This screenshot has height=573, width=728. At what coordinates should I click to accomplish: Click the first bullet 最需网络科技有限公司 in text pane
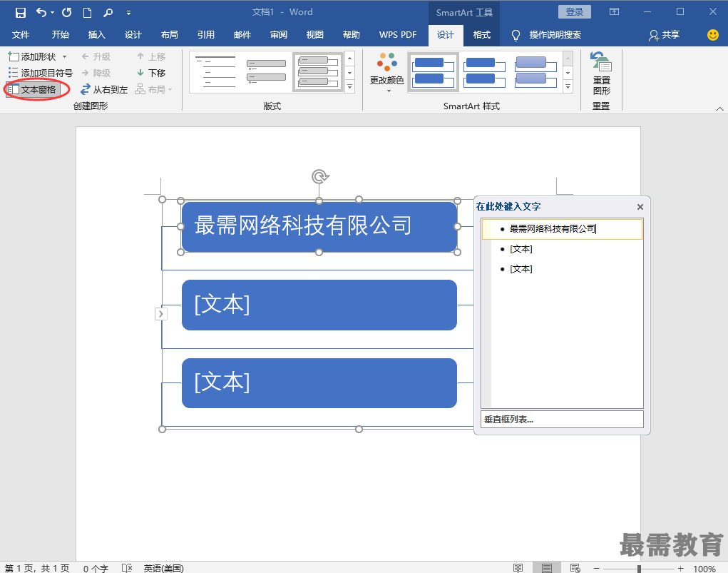tap(563, 229)
